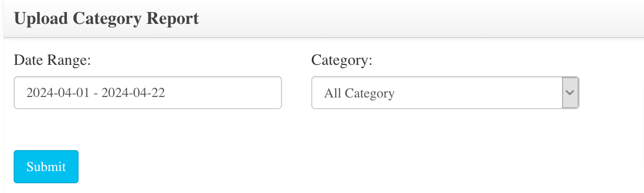Click the "All Category" selected option text
Image resolution: width=644 pixels, height=193 pixels.
click(x=359, y=93)
